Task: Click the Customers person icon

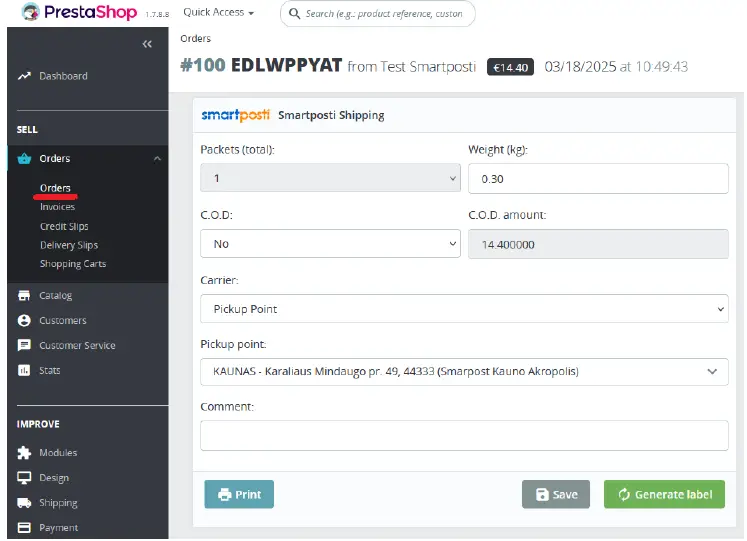Action: click(x=24, y=321)
